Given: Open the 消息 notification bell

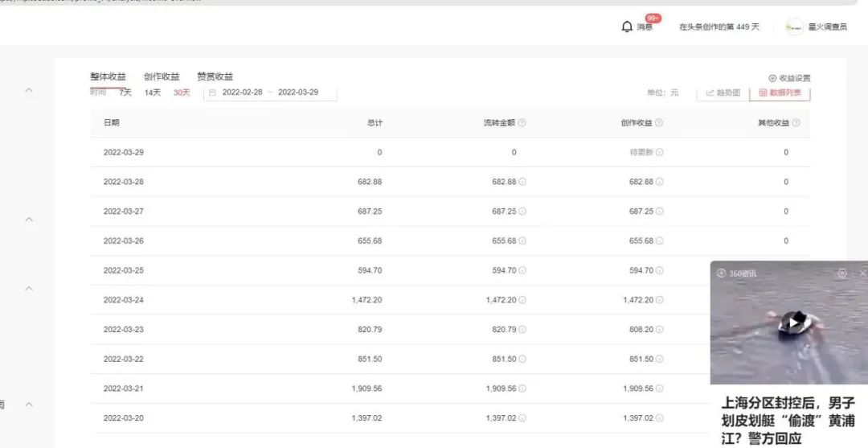Looking at the screenshot, I should click(628, 27).
